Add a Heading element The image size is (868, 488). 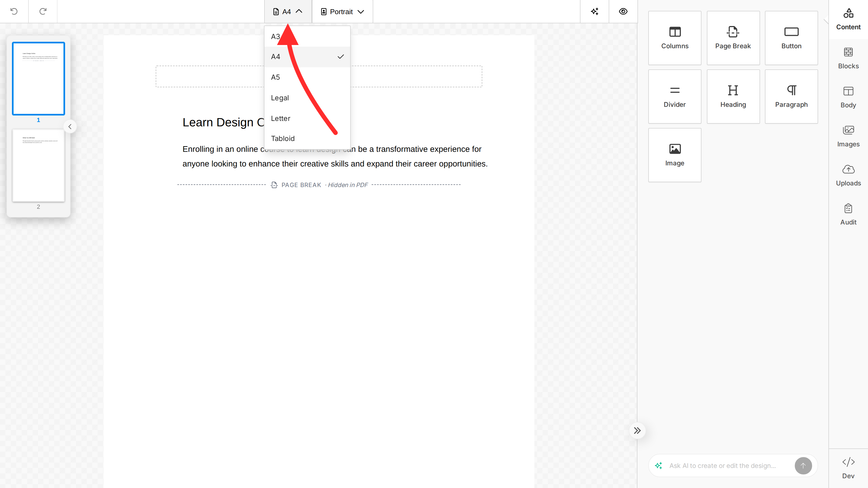[733, 96]
